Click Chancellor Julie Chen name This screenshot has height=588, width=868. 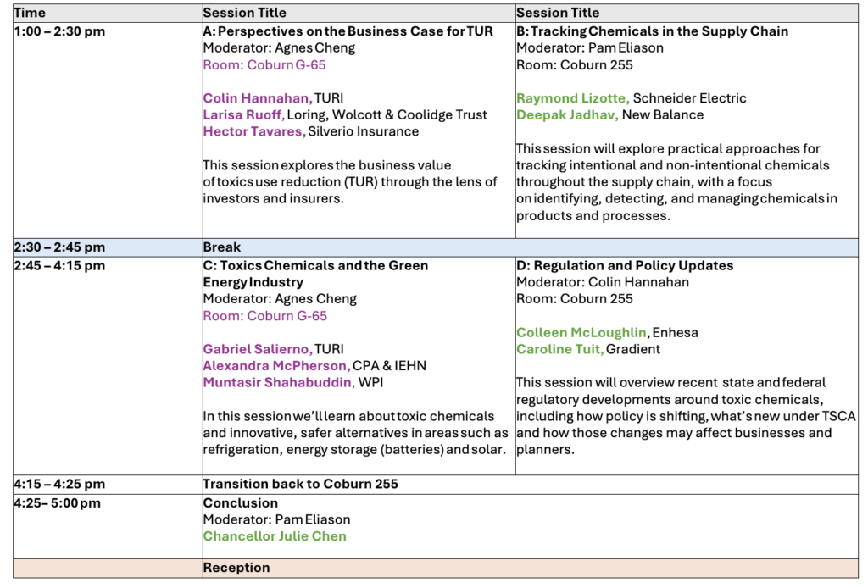click(x=275, y=536)
